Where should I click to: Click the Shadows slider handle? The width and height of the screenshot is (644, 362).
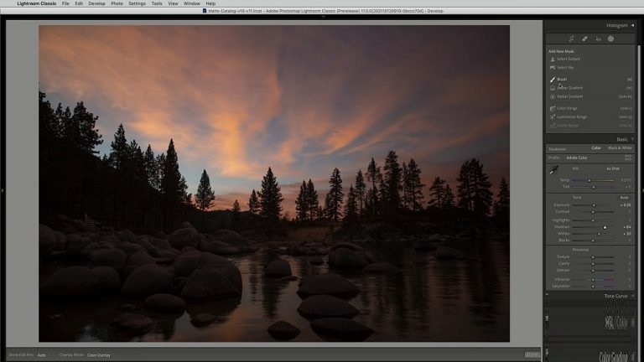(x=605, y=227)
